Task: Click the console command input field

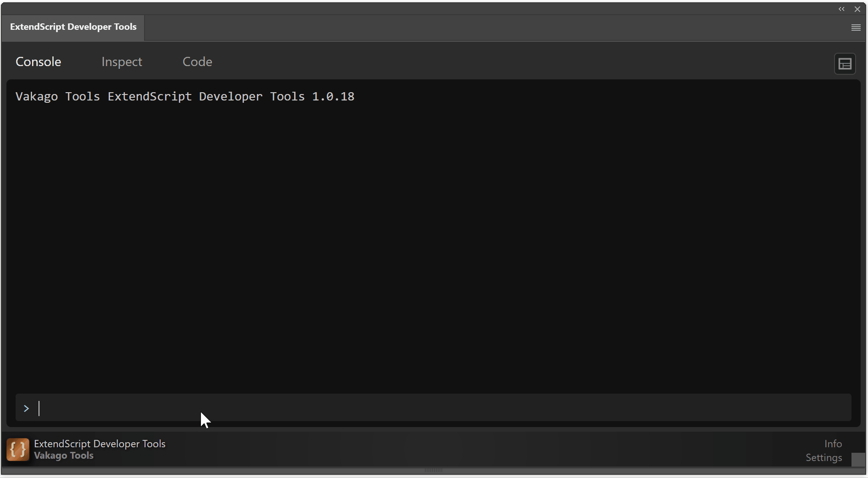Action: 433,407
